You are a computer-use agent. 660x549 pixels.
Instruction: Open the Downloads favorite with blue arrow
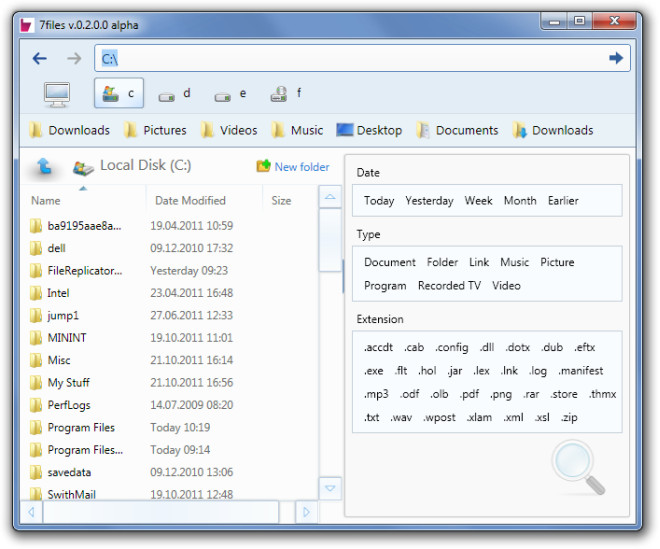pos(553,130)
